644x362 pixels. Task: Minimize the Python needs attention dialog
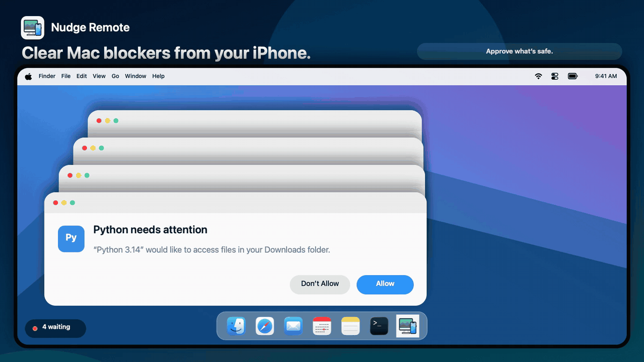[64, 203]
